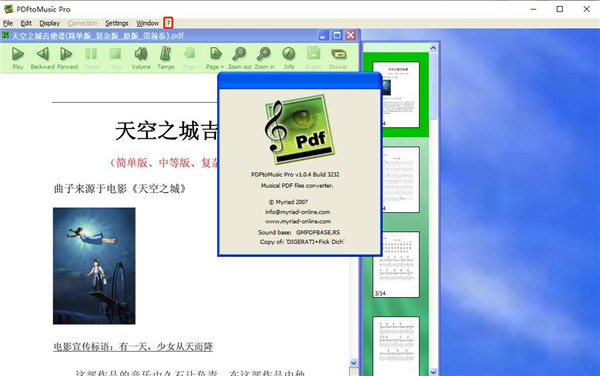Click the document icon in the PDF window title
This screenshot has width=600, height=376.
[6, 36]
